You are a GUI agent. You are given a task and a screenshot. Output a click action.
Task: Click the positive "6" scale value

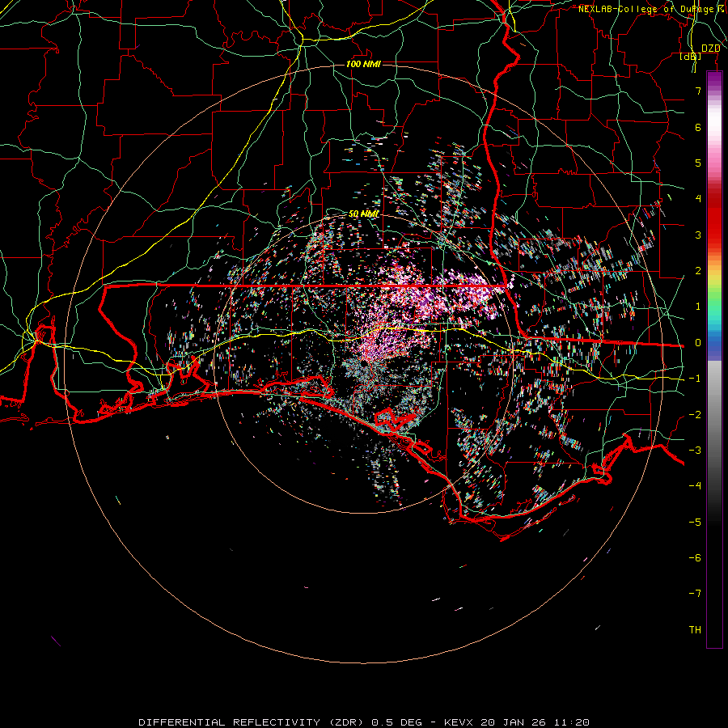click(x=698, y=127)
